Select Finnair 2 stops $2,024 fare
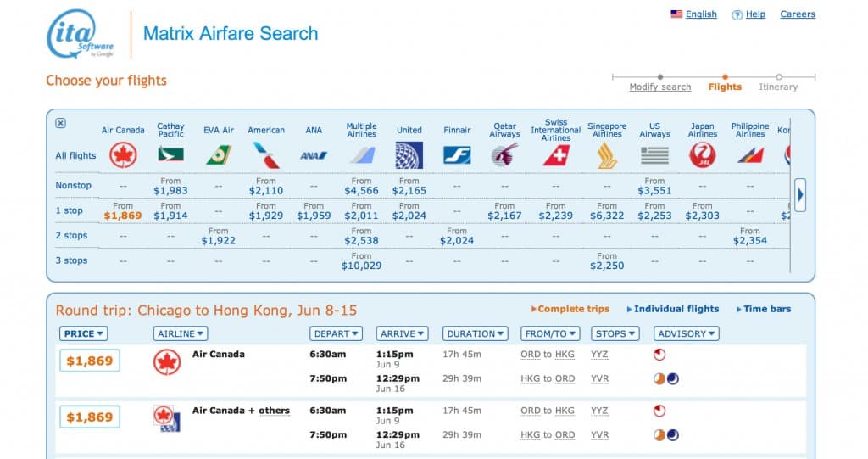Viewport: 868px width, 459px height. pyautogui.click(x=457, y=241)
